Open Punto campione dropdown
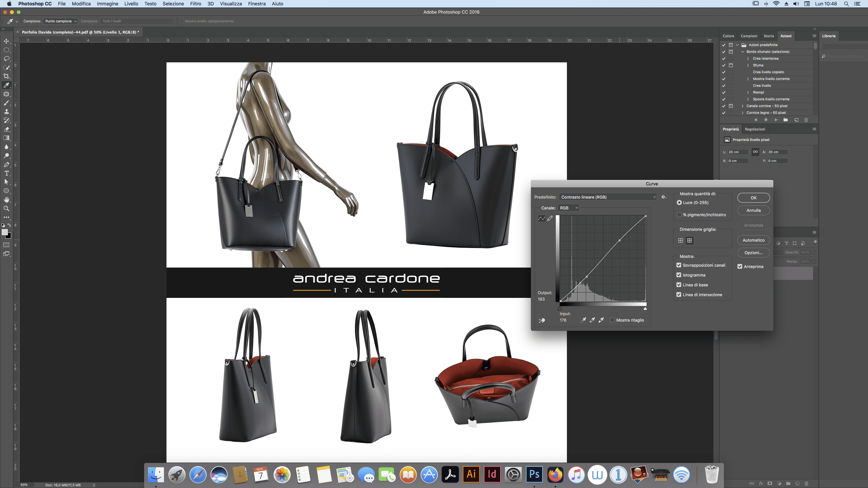 click(60, 21)
